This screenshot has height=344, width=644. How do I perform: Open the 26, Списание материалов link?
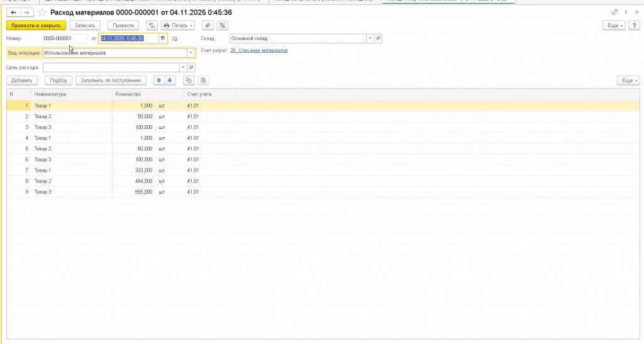click(258, 50)
